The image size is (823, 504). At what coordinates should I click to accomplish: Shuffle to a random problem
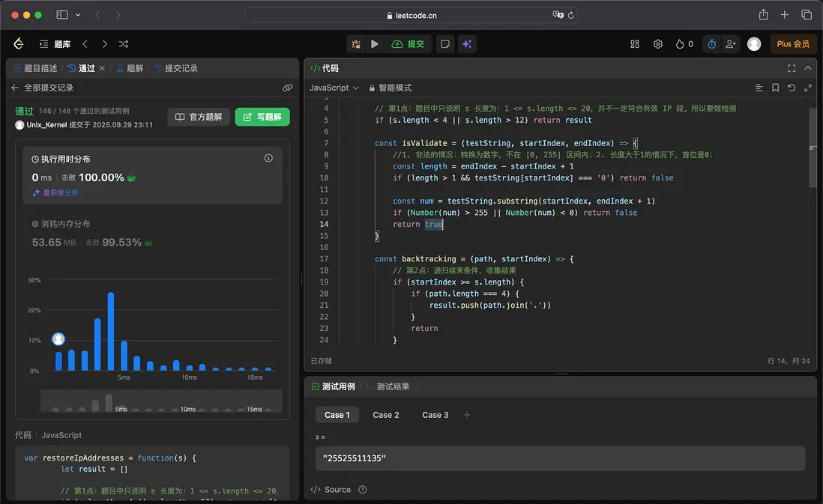pos(124,44)
